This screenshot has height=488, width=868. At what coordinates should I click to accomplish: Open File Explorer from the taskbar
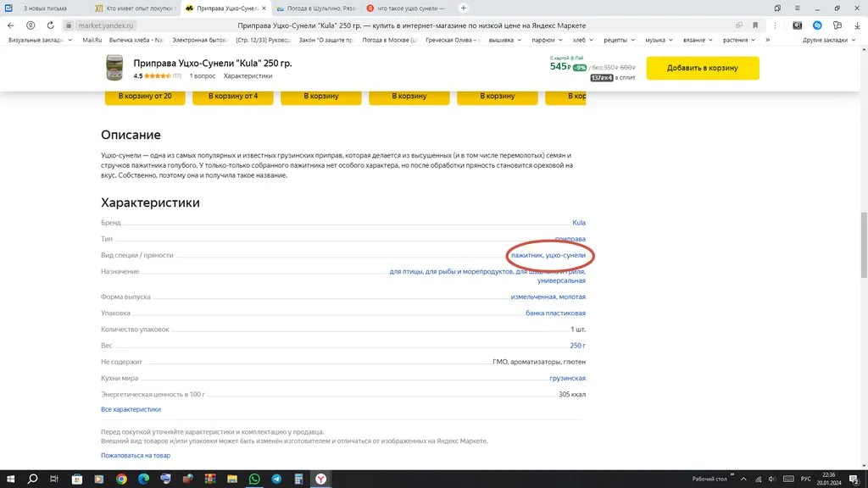click(232, 479)
